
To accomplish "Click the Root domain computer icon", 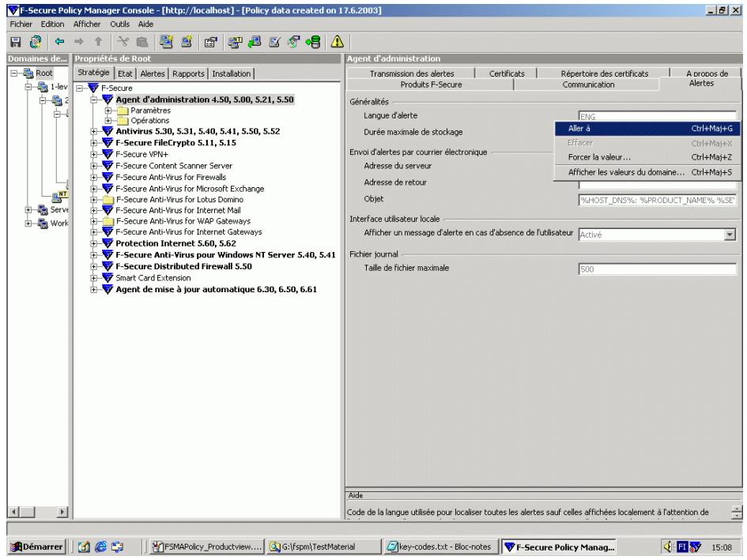I will [28, 73].
